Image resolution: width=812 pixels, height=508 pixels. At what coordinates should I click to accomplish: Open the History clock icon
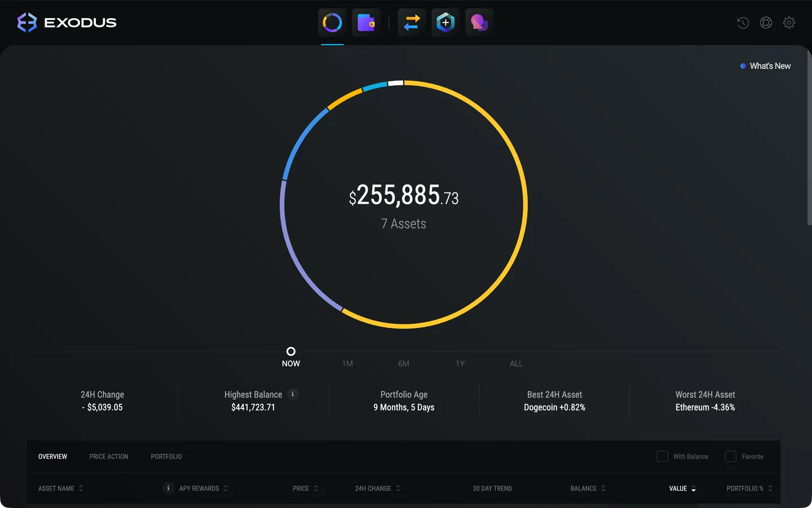[x=743, y=23]
